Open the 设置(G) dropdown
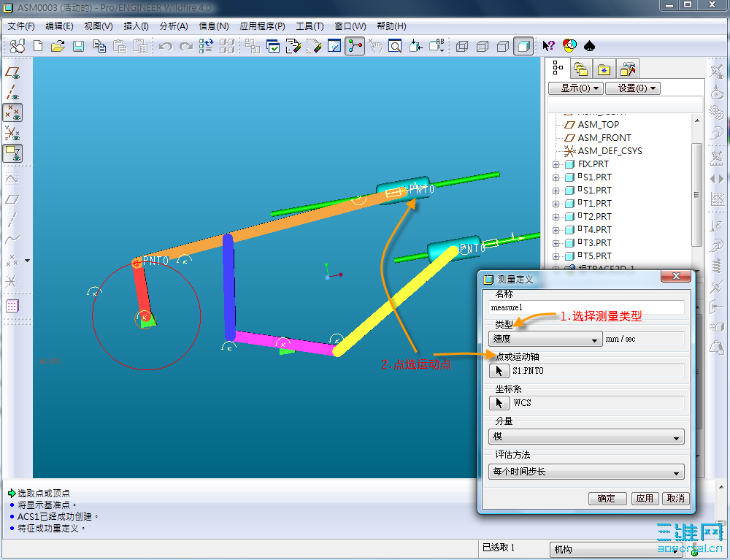730x560 pixels. [633, 88]
